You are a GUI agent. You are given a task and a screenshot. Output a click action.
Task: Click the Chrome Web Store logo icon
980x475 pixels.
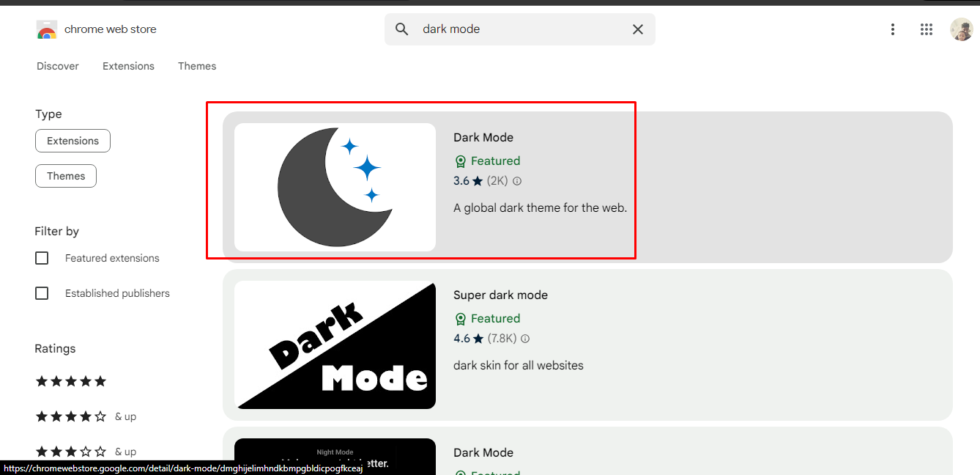pyautogui.click(x=47, y=29)
